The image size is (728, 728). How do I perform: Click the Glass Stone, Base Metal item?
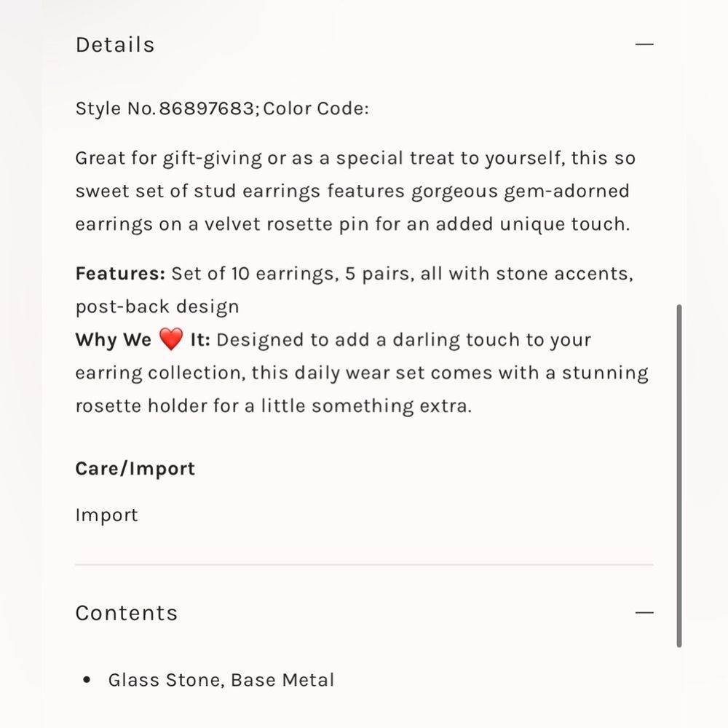click(221, 680)
